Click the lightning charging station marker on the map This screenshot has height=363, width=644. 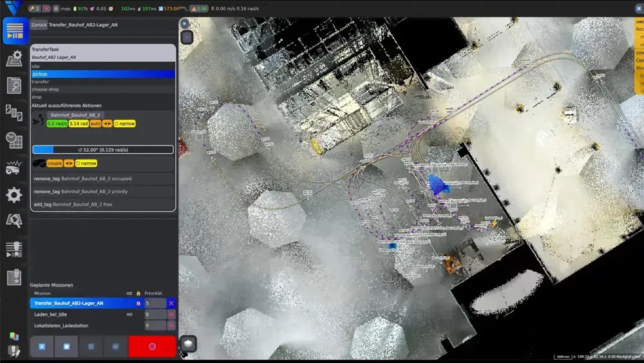pos(494,223)
